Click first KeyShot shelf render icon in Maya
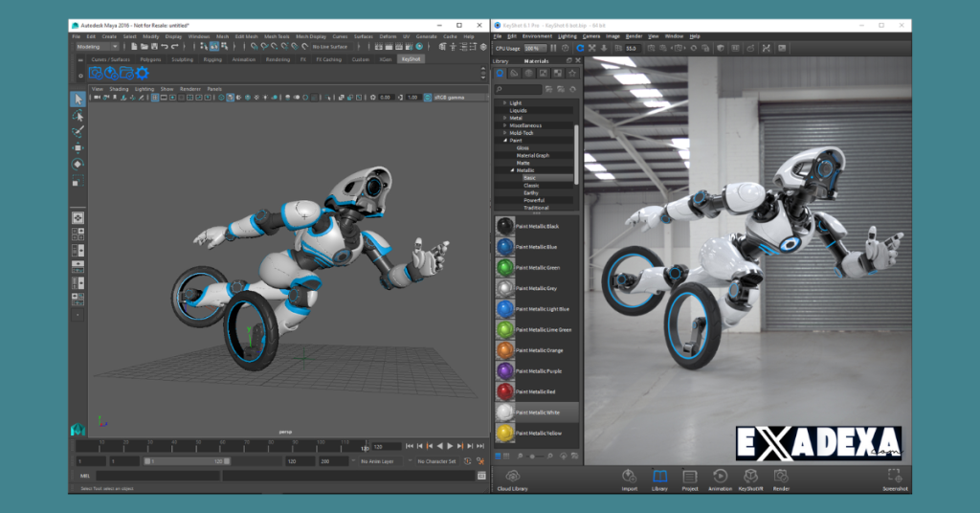 [x=96, y=73]
